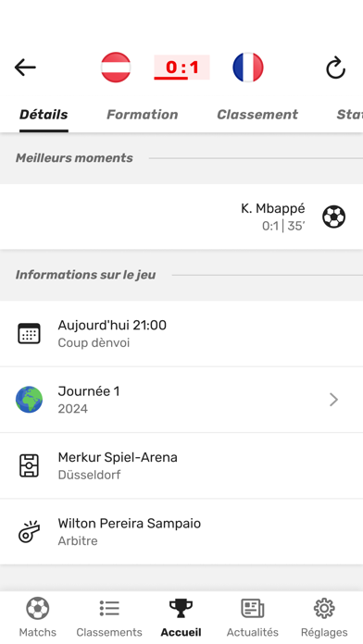Go to Actualités news section
The image size is (363, 644).
(253, 617)
